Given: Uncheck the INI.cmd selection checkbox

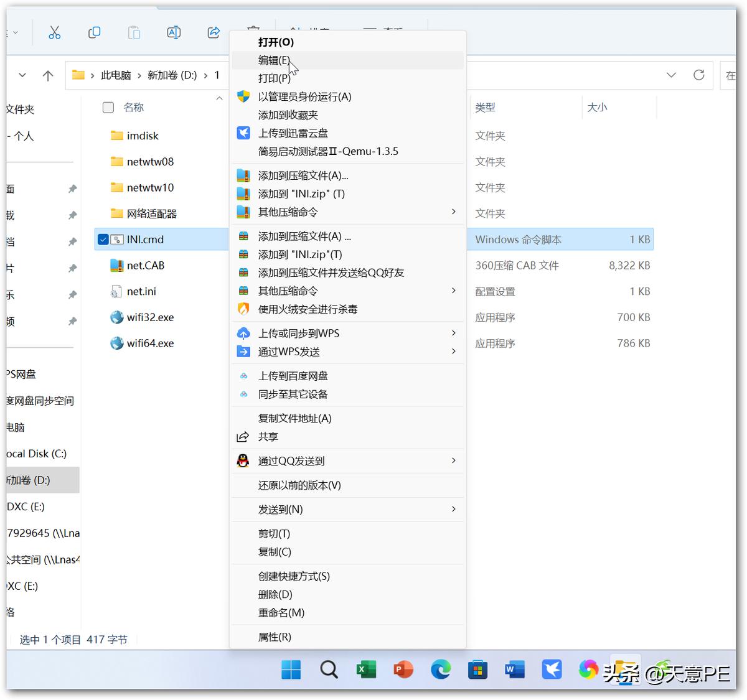Looking at the screenshot, I should (103, 239).
